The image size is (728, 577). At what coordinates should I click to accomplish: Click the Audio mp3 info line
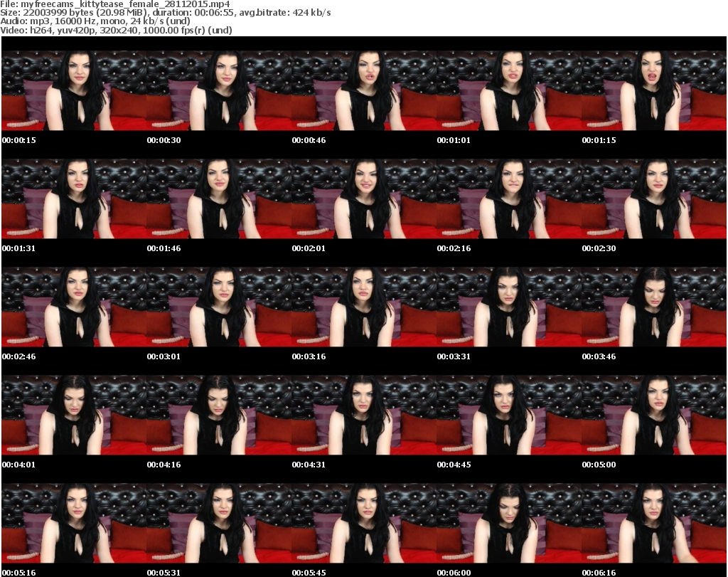(x=95, y=21)
